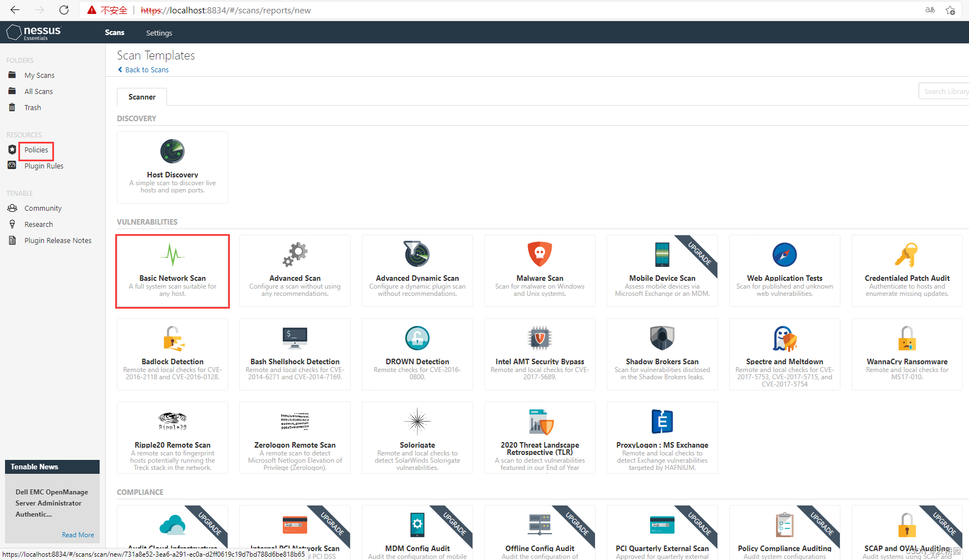Select Host Discovery title text
The width and height of the screenshot is (969, 560).
pyautogui.click(x=173, y=175)
